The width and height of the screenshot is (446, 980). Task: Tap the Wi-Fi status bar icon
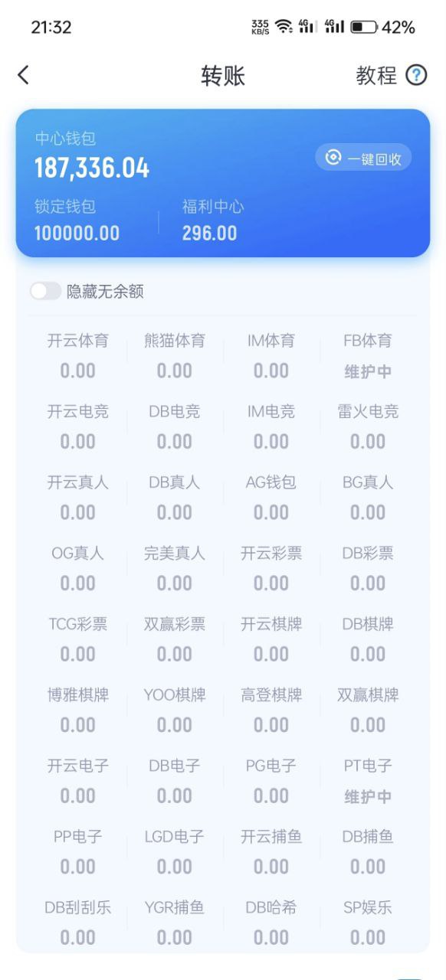pyautogui.click(x=284, y=28)
